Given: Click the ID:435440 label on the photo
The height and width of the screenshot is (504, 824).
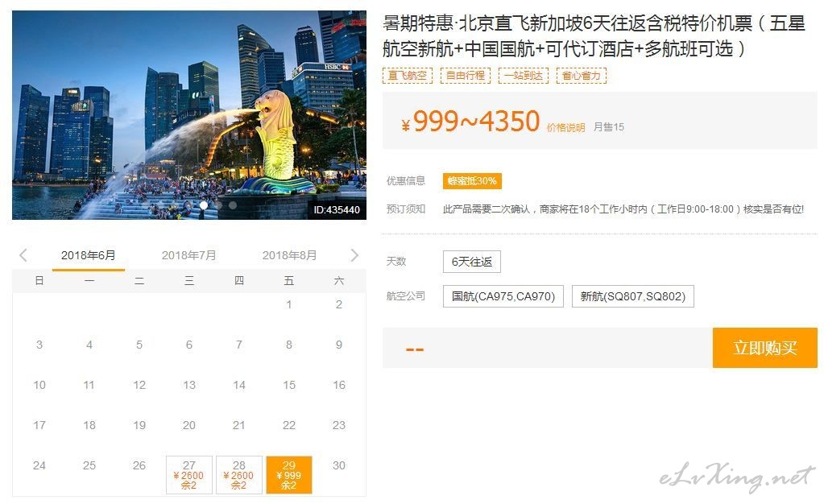Looking at the screenshot, I should click(337, 210).
